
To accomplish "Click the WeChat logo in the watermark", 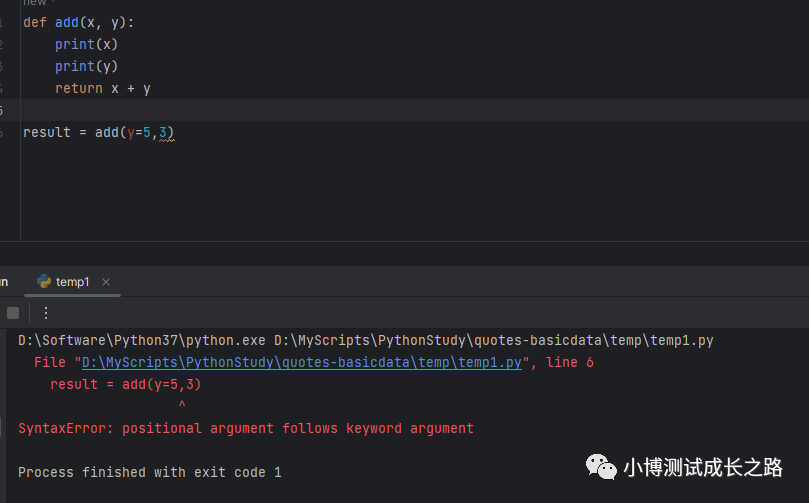I will 601,467.
